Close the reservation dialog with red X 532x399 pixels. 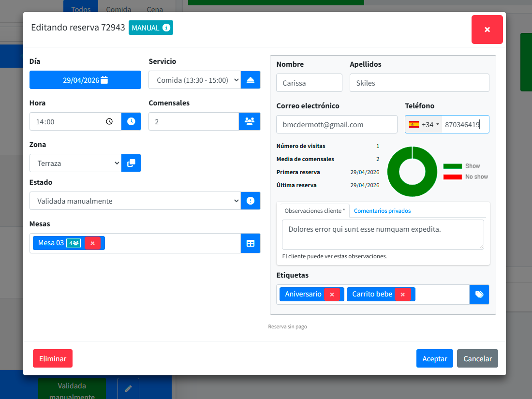(487, 30)
